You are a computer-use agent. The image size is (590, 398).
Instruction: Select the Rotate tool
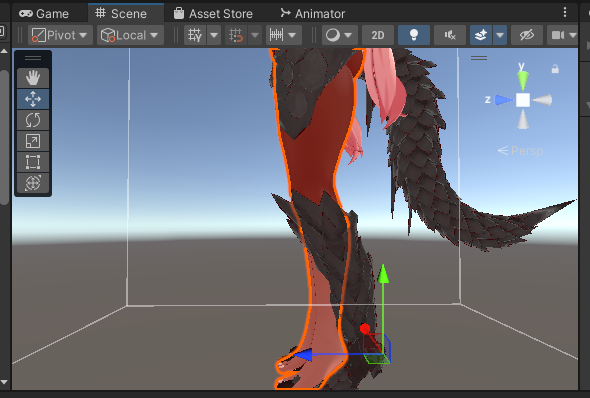point(33,120)
